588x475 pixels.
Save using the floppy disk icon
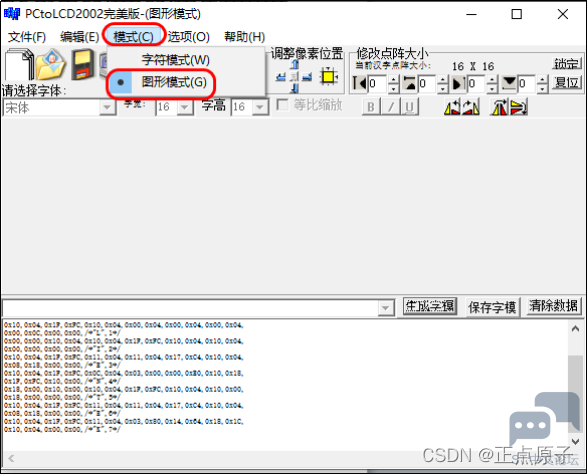coord(83,64)
